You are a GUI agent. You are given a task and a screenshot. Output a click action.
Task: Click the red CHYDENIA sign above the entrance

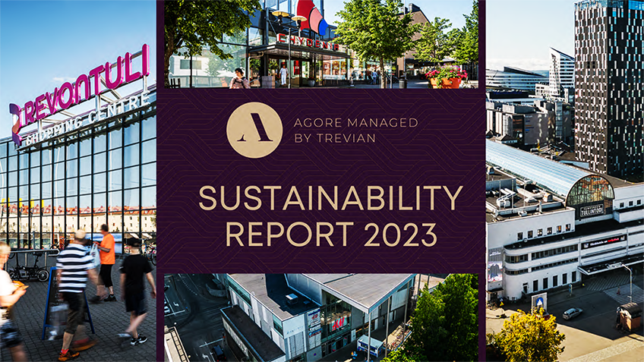308,42
